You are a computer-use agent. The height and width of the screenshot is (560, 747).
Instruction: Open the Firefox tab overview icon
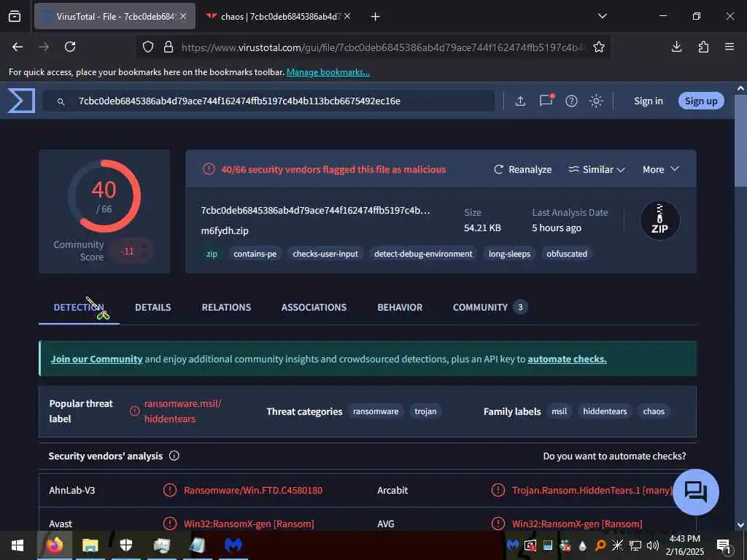tap(15, 16)
